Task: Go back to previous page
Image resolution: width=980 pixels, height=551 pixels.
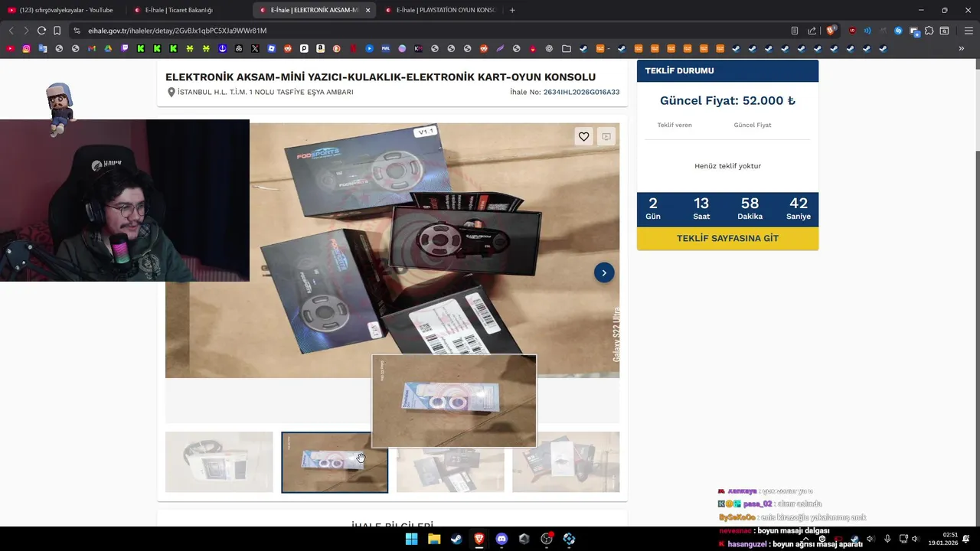Action: pyautogui.click(x=11, y=31)
